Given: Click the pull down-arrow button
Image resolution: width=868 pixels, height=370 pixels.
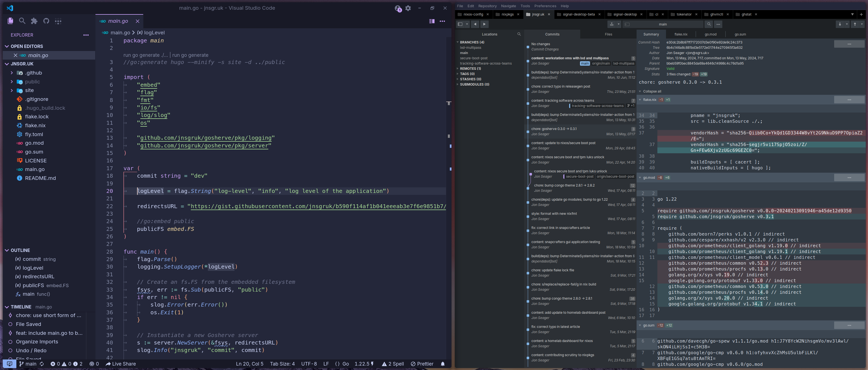Looking at the screenshot, I should [840, 24].
